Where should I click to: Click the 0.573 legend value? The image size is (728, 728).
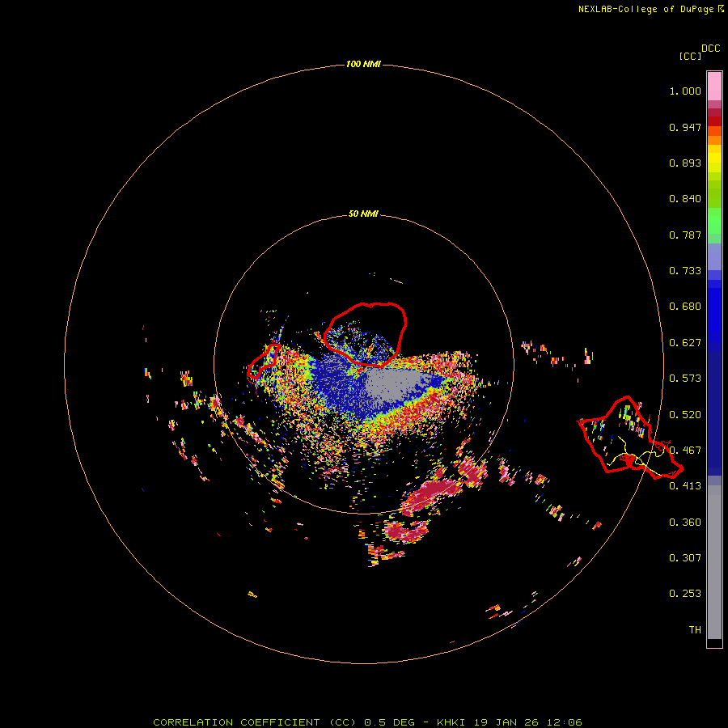point(685,379)
